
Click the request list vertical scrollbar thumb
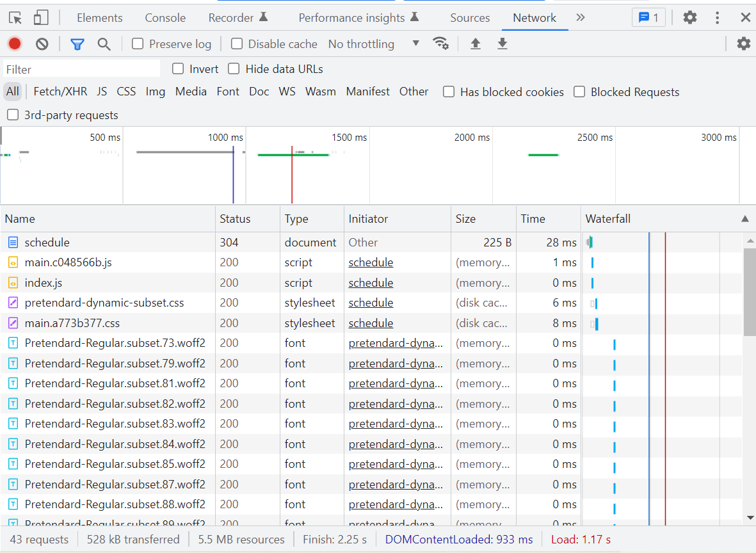pos(750,292)
